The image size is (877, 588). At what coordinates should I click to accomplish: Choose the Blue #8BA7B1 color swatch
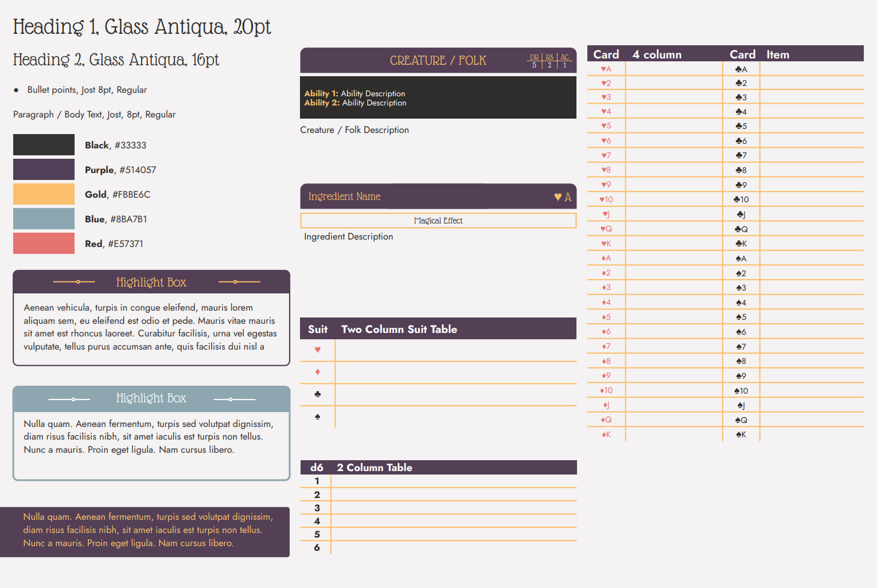coord(44,219)
